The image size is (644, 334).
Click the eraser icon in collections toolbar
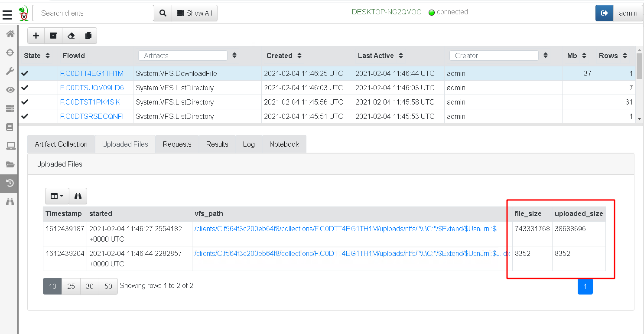coord(71,36)
